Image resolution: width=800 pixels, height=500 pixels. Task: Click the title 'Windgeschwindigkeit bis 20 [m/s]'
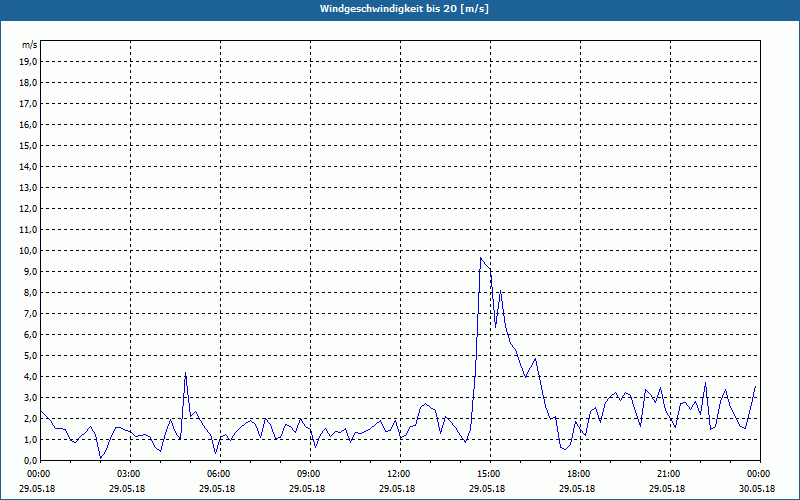tap(404, 9)
